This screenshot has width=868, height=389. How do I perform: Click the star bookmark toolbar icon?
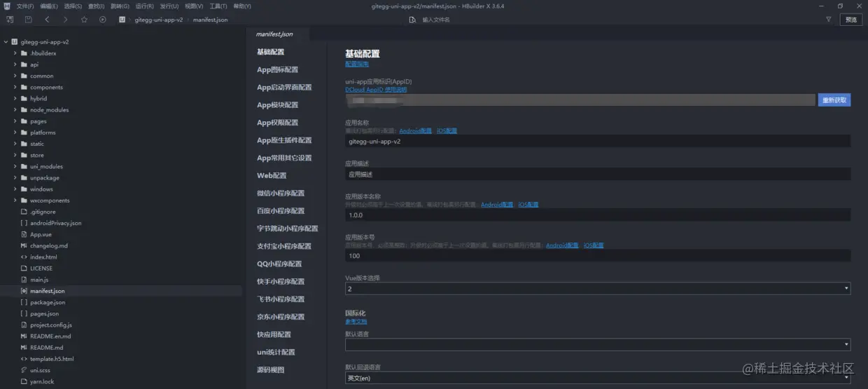click(84, 20)
